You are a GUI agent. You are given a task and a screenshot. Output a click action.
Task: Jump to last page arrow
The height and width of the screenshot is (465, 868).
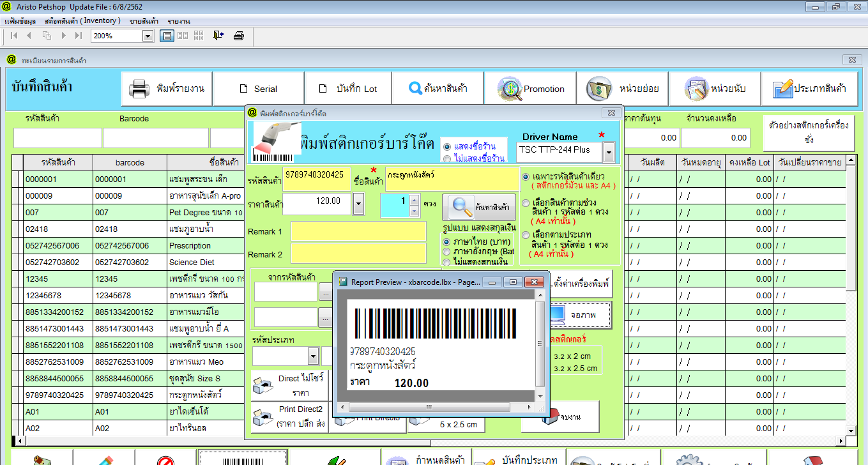79,36
